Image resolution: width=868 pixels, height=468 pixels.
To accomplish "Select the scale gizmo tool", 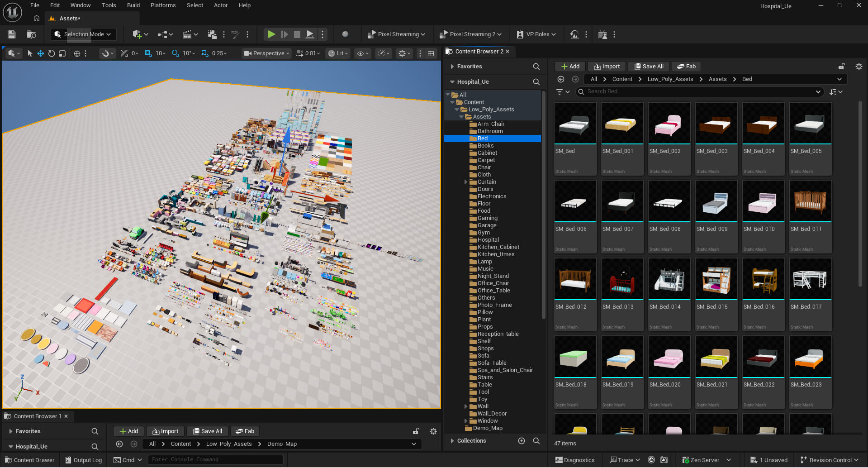I will [62, 53].
